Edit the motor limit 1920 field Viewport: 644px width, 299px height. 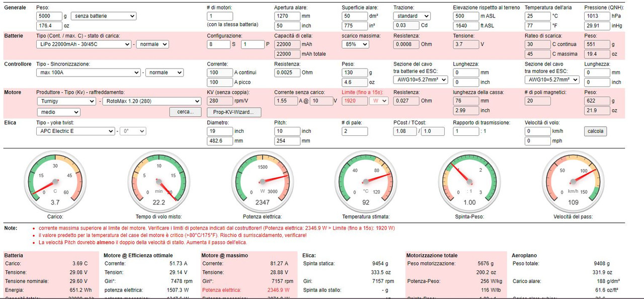355,101
